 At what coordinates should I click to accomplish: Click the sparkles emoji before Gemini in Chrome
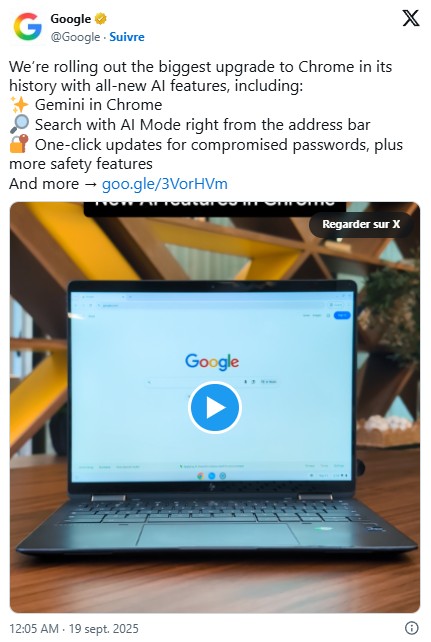(19, 105)
